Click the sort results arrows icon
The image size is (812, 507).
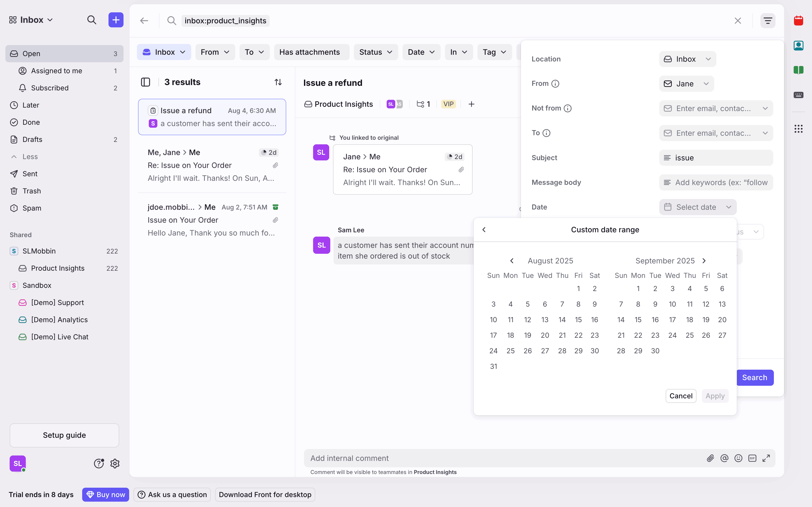278,82
